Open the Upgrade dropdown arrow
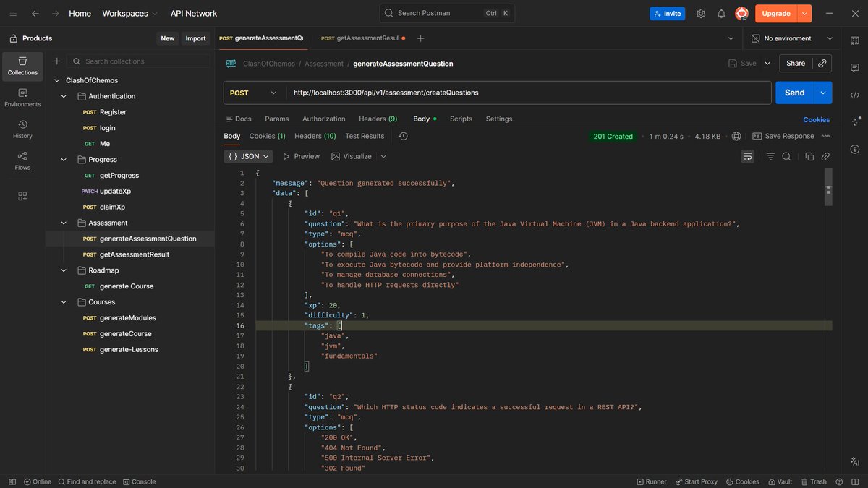868x488 pixels. click(804, 13)
